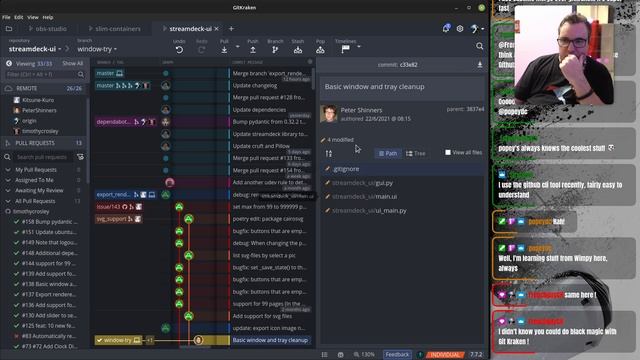640x360 pixels.
Task: Select the Update changelog commit
Action: point(255,85)
